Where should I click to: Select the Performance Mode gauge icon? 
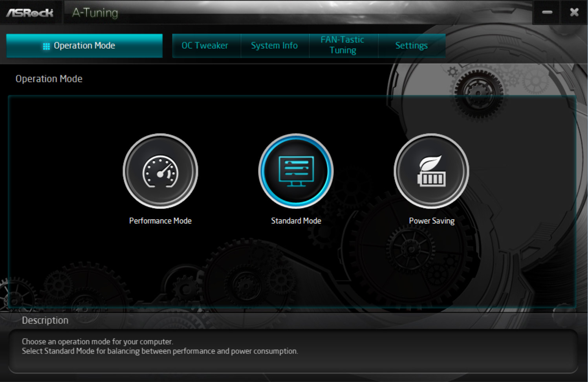(x=160, y=171)
